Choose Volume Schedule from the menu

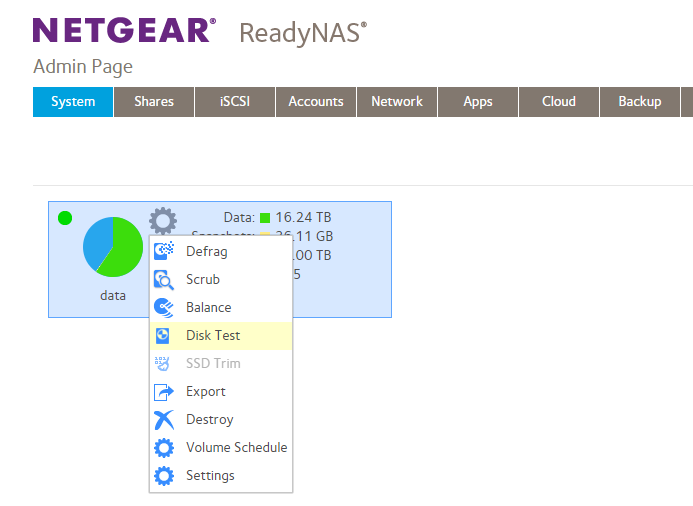(x=236, y=448)
